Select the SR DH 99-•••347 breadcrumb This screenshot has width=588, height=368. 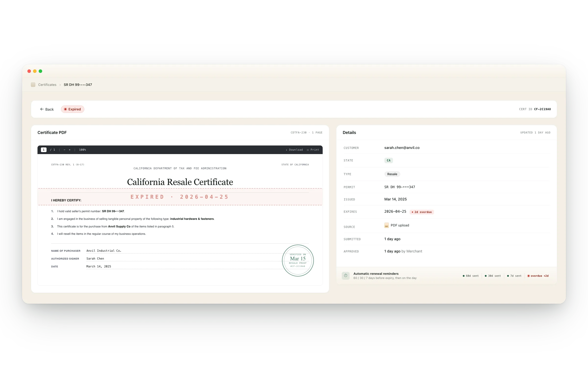(x=78, y=85)
